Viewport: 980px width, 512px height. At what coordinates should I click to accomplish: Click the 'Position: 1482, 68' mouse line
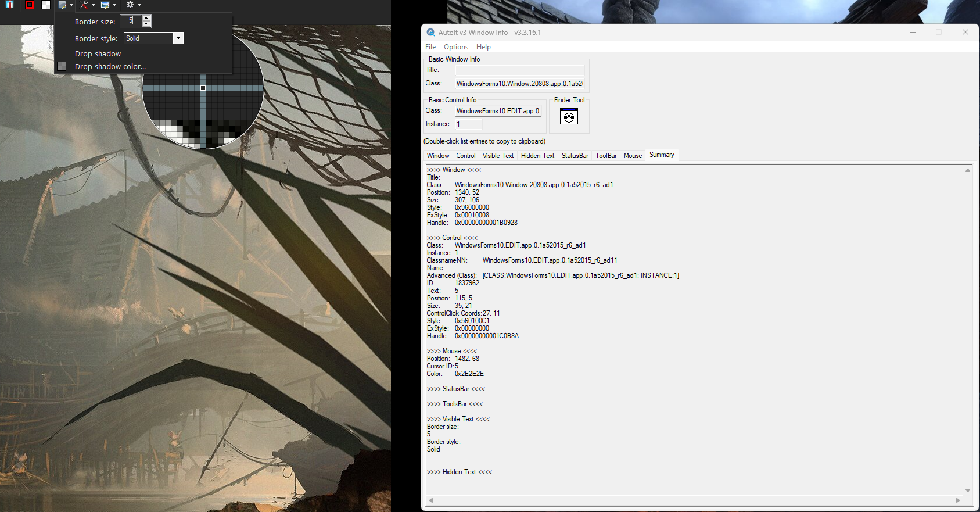453,359
